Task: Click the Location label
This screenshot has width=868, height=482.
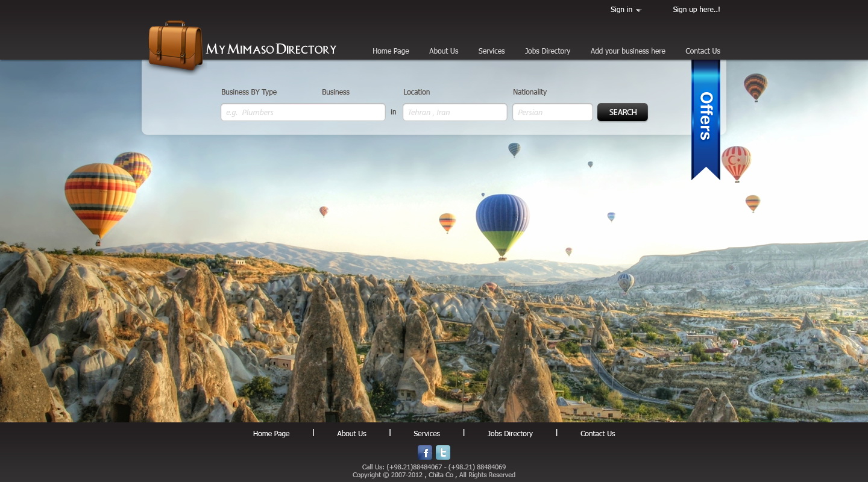Action: coord(417,92)
